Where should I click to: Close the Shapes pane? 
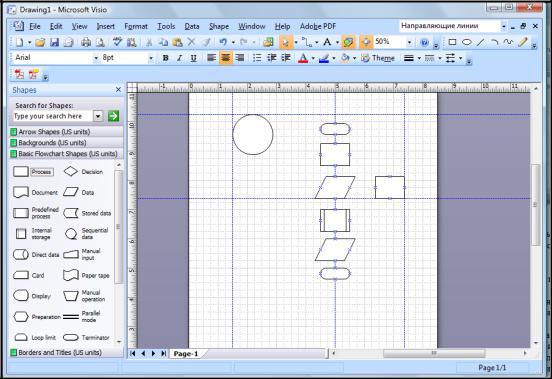point(118,90)
